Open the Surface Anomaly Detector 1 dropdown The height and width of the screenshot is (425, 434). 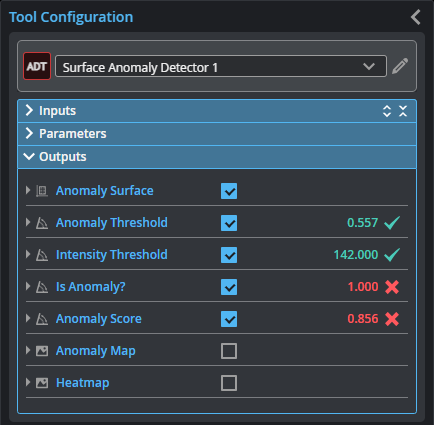221,66
